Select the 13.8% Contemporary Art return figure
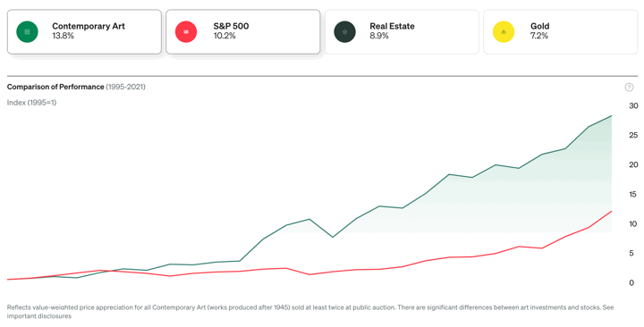Screen dimensions: 644x327 click(x=63, y=36)
